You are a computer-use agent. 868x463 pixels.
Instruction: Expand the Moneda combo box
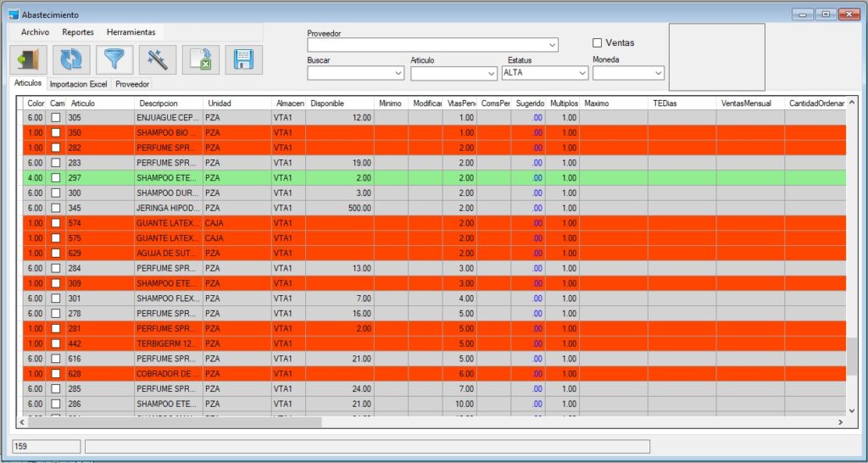(658, 74)
